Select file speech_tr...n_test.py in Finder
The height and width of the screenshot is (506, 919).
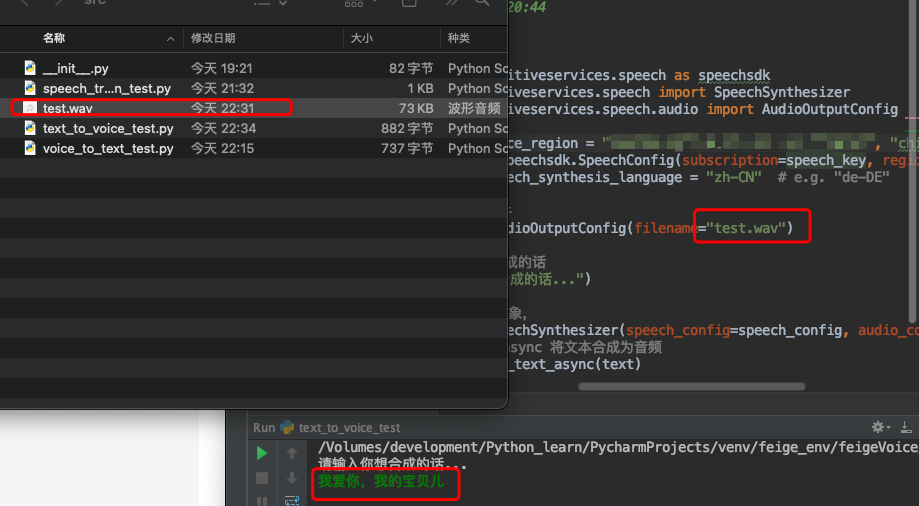tap(107, 88)
